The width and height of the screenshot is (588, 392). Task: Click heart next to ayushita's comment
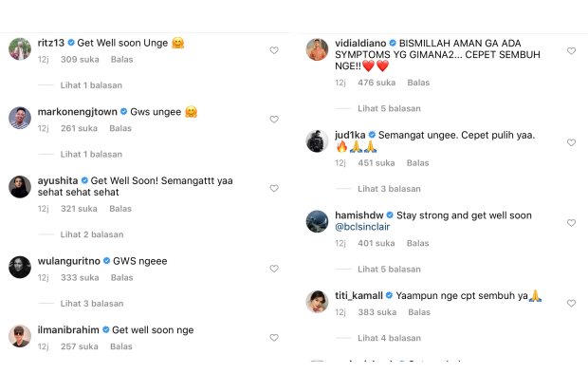coord(274,189)
